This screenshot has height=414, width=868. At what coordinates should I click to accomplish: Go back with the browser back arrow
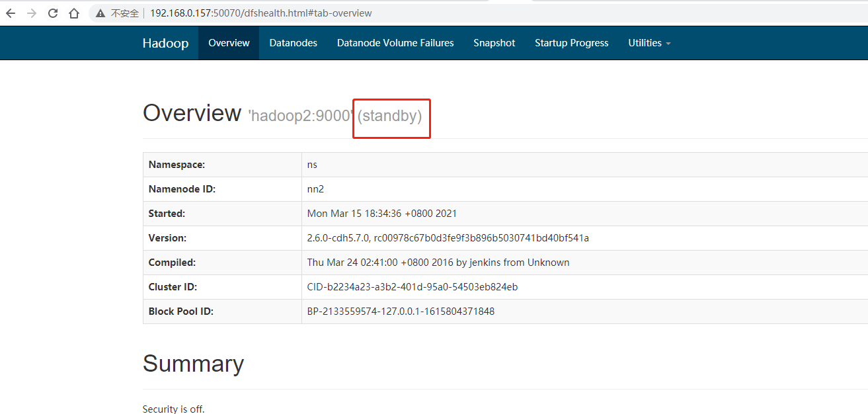coord(11,13)
